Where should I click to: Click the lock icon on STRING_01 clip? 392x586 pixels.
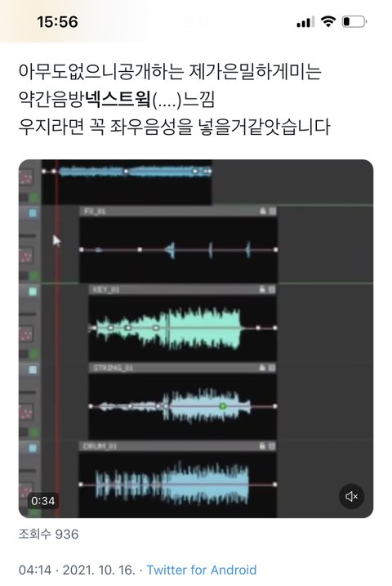pos(263,368)
